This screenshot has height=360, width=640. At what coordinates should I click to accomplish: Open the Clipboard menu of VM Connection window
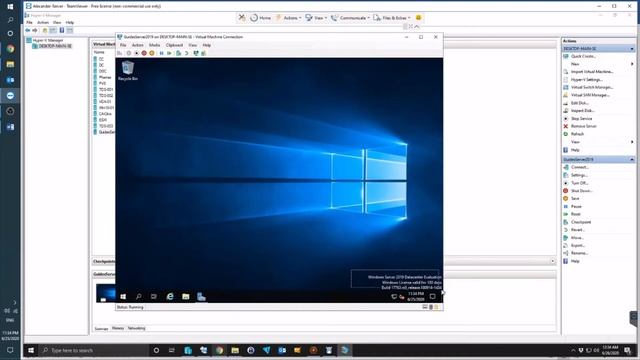pyautogui.click(x=174, y=45)
